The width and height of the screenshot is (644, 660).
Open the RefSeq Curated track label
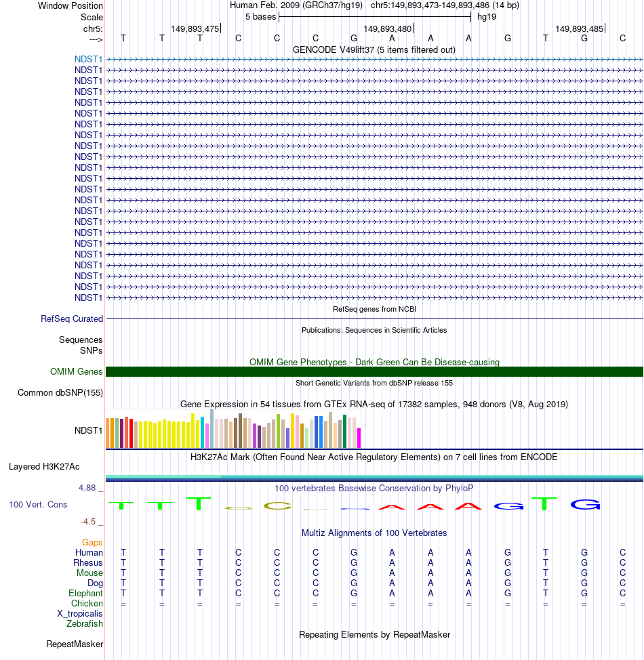72,318
